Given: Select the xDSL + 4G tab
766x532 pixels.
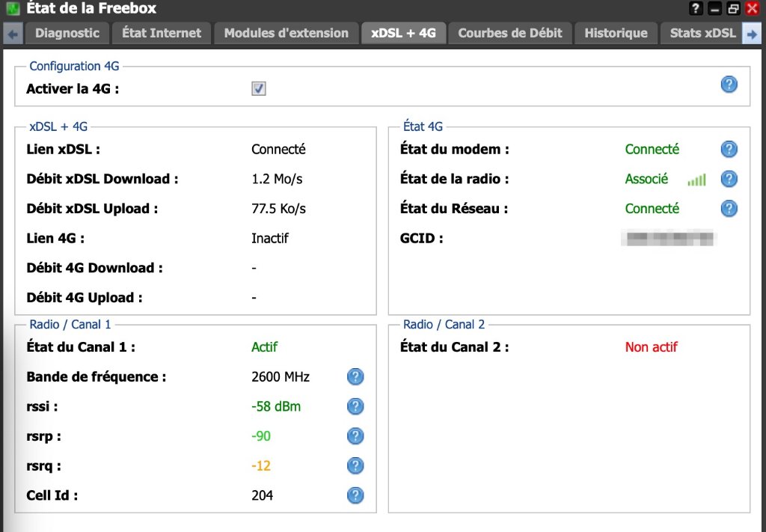Looking at the screenshot, I should coord(403,33).
